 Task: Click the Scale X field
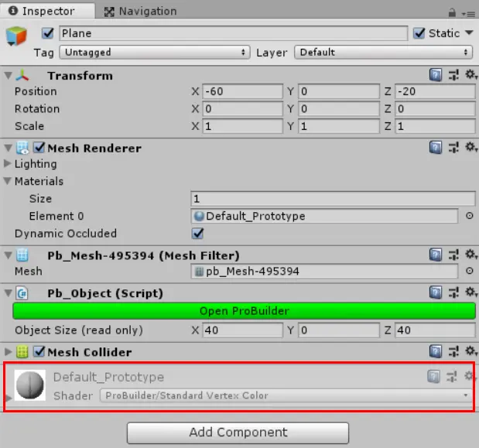pos(242,126)
